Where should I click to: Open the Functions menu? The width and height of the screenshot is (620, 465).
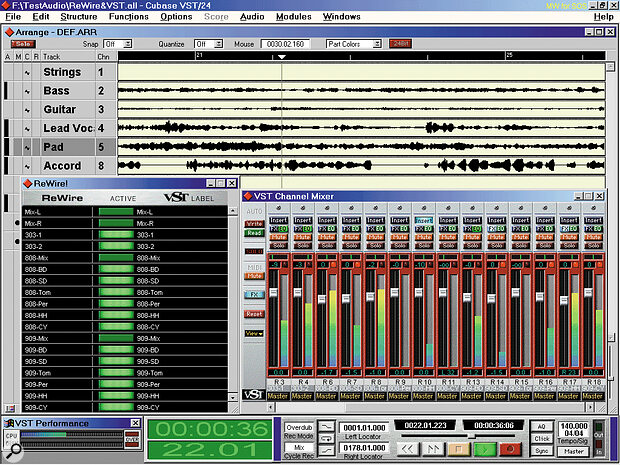129,17
